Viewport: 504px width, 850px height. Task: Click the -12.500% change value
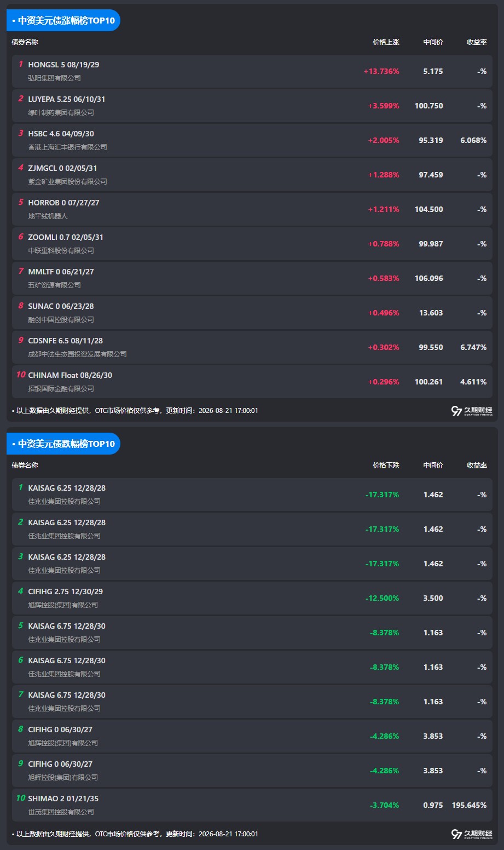tap(383, 598)
